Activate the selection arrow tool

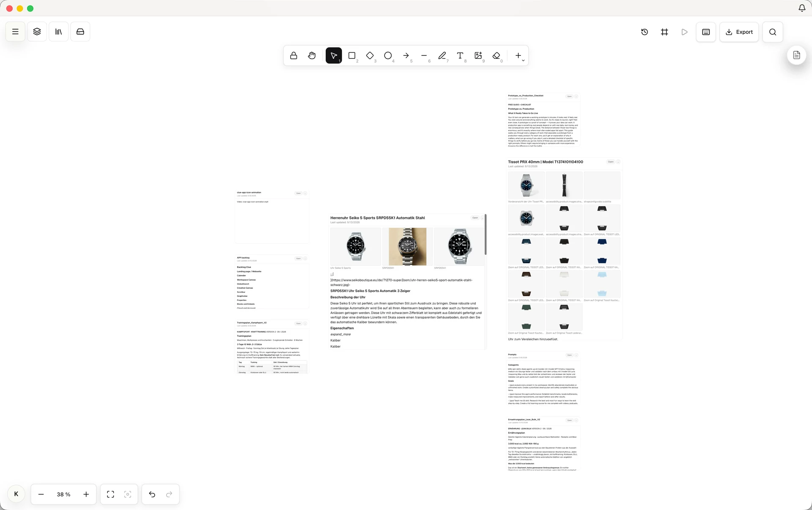pyautogui.click(x=334, y=55)
